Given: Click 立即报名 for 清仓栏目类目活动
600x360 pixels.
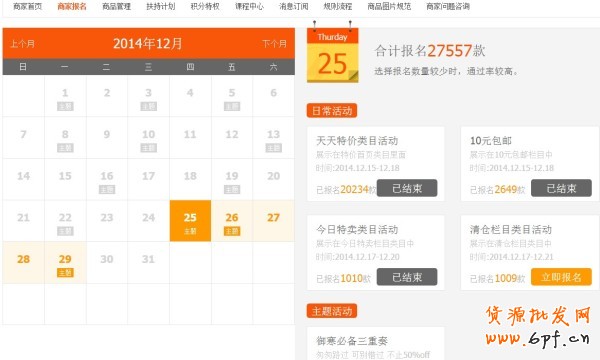Looking at the screenshot, I should pyautogui.click(x=561, y=277).
